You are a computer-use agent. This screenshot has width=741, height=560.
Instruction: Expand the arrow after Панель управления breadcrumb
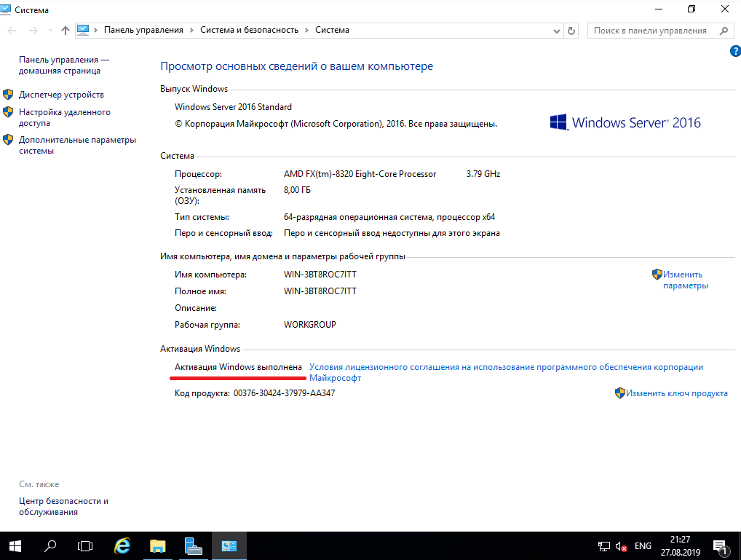pos(192,31)
